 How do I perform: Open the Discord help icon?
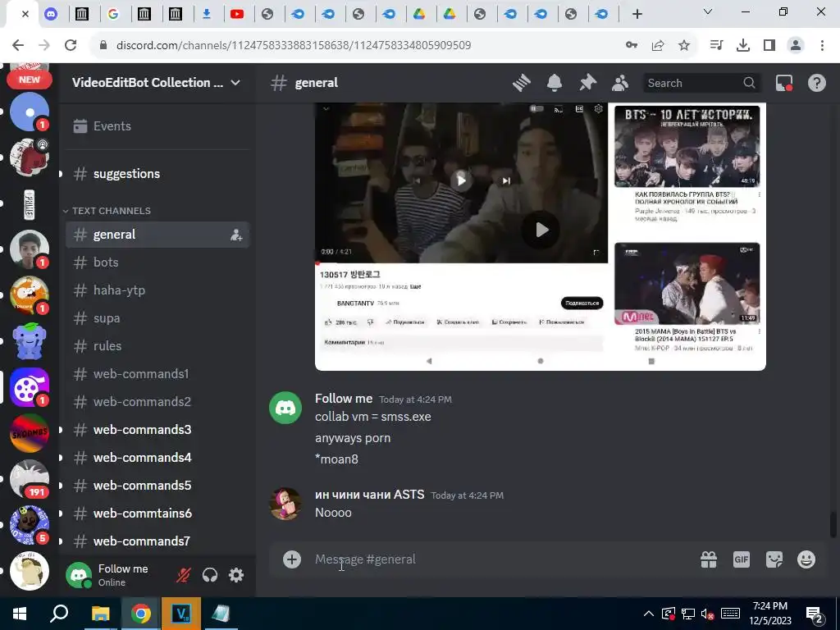tap(816, 83)
